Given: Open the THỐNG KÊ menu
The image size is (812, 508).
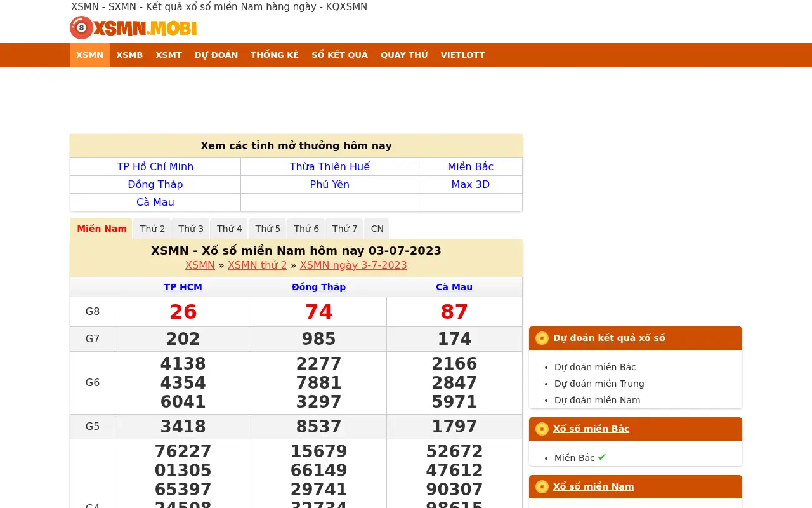Looking at the screenshot, I should [x=275, y=55].
